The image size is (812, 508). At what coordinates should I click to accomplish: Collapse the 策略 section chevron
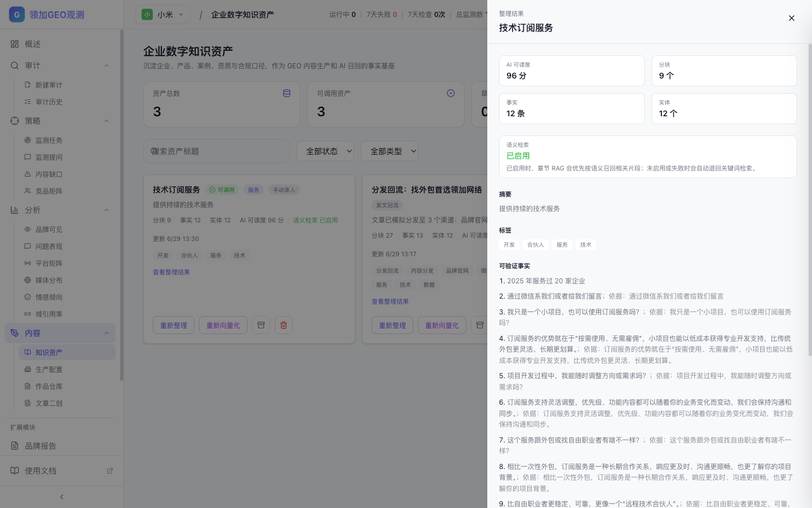point(107,121)
